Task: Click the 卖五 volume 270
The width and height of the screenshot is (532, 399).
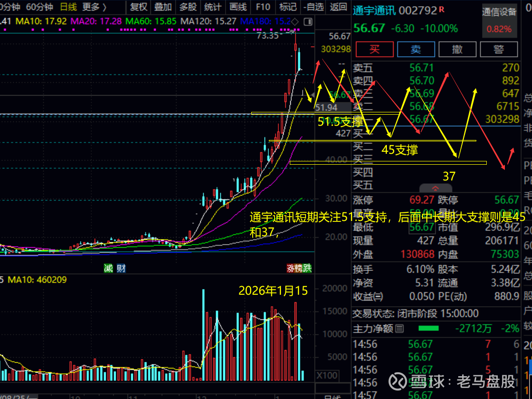Action: tap(511, 68)
